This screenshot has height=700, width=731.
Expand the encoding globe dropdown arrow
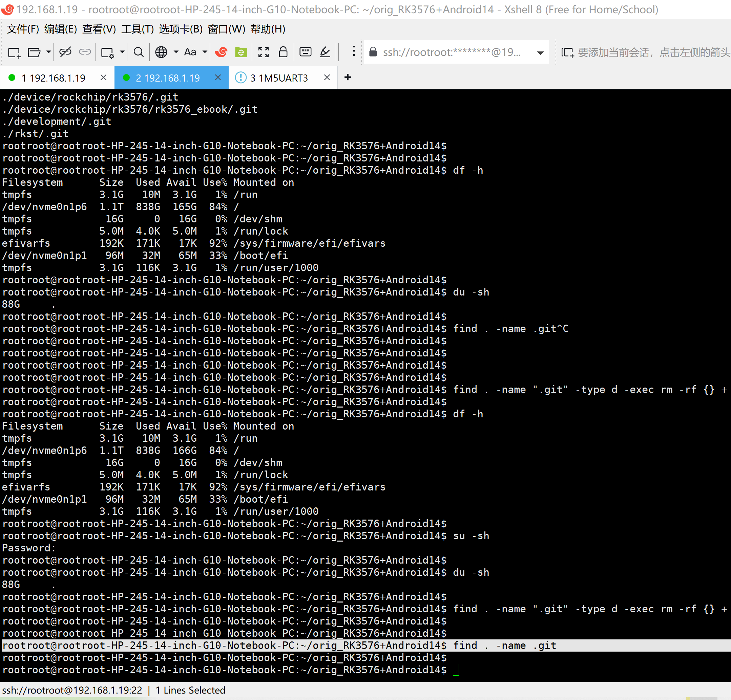(176, 52)
